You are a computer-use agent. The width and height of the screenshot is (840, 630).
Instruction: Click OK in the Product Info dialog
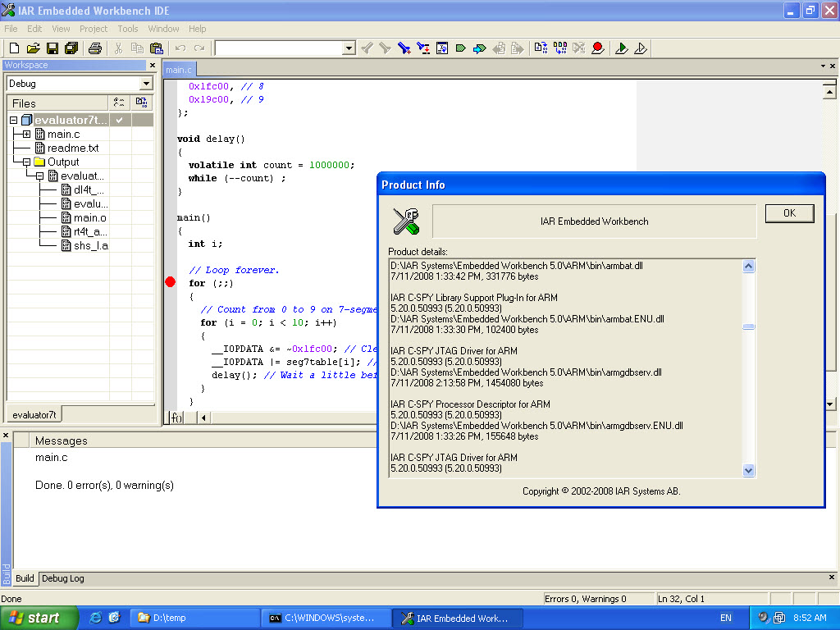(790, 213)
